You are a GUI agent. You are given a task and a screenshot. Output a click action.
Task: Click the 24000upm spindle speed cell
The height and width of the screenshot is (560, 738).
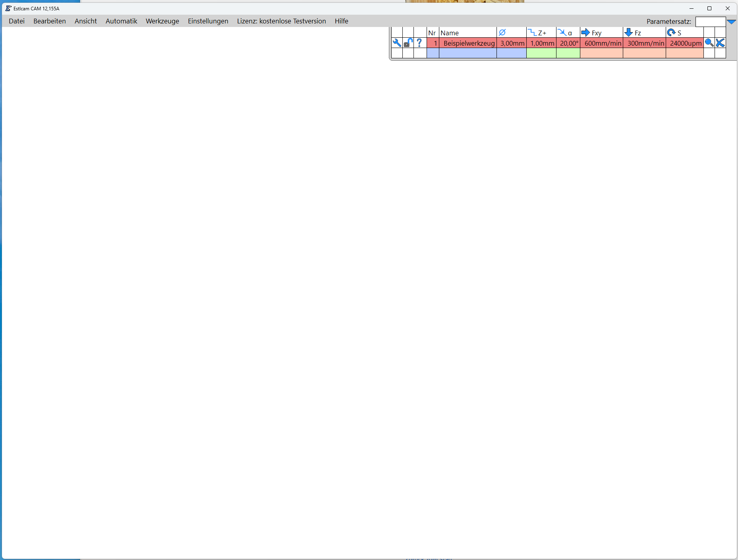click(x=685, y=43)
